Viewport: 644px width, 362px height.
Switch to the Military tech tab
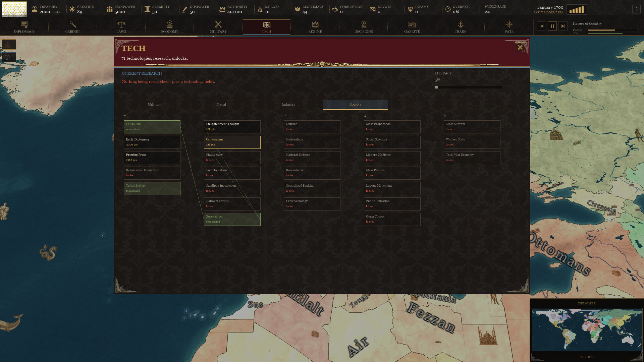point(154,105)
